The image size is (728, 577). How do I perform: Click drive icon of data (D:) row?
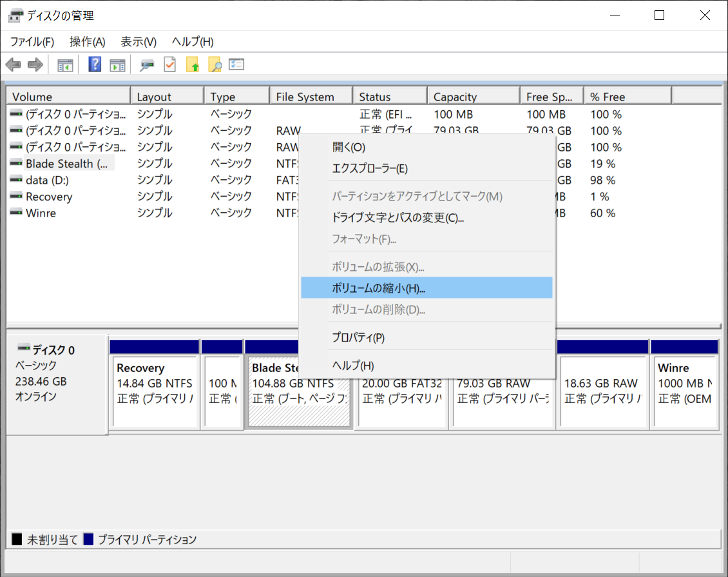16,179
